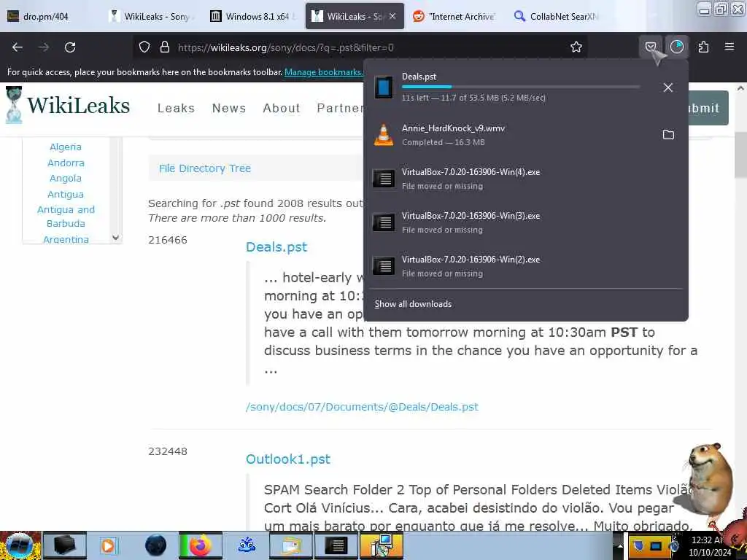Screen dimensions: 747x560
Task: Select VirtualBox-7.0.20-163906-Win(3).exe download entry
Action: point(526,222)
